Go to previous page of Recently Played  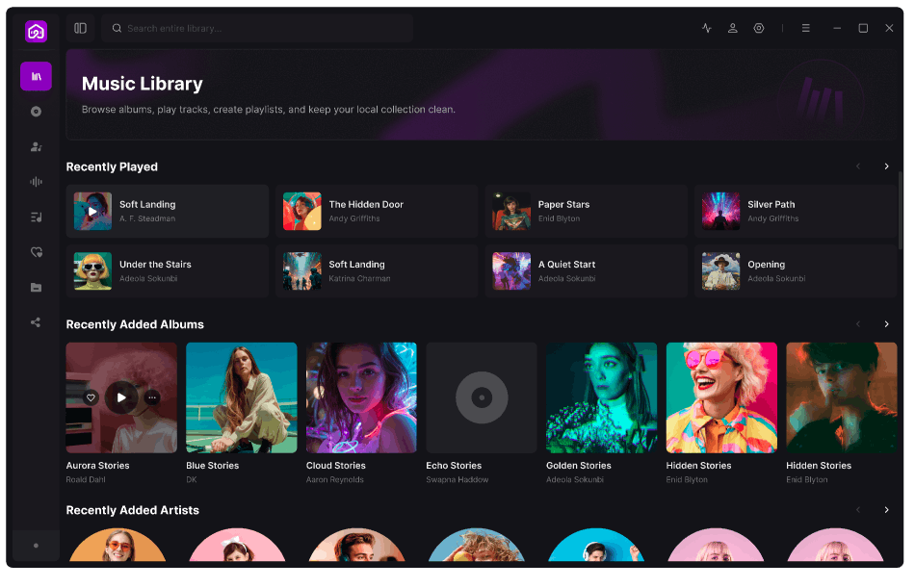pyautogui.click(x=858, y=166)
